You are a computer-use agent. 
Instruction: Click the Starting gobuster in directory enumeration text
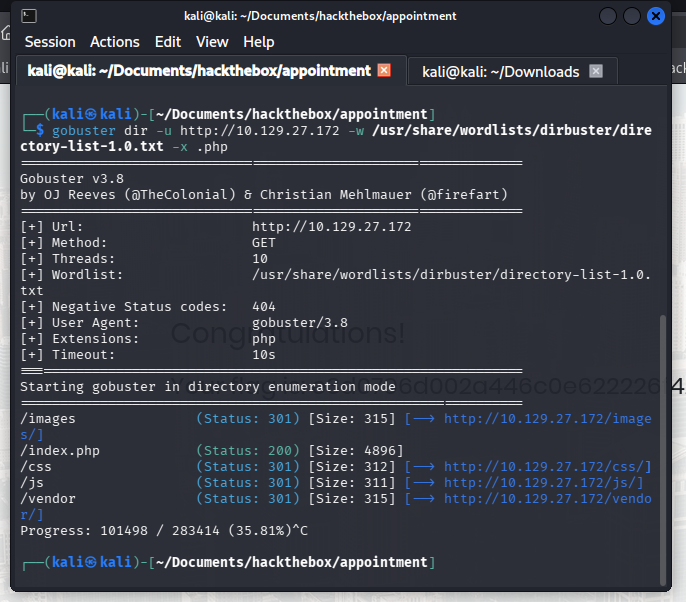tap(208, 387)
